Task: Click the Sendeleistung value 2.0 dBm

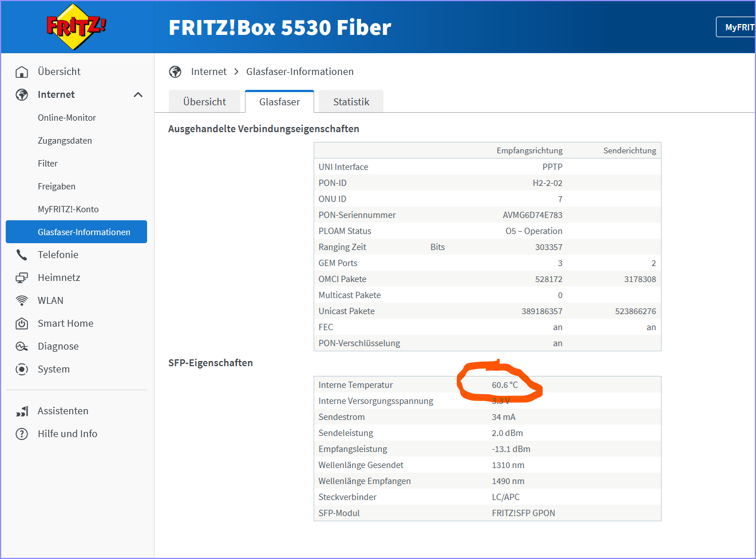Action: [x=508, y=433]
